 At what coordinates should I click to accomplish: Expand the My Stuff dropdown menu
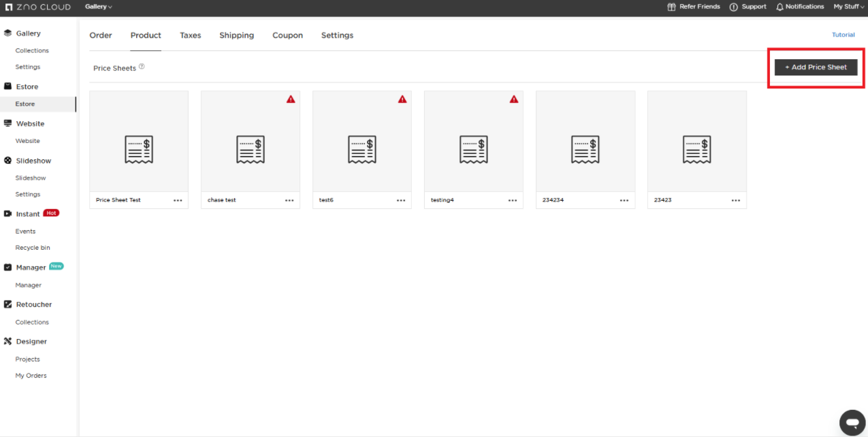(848, 7)
